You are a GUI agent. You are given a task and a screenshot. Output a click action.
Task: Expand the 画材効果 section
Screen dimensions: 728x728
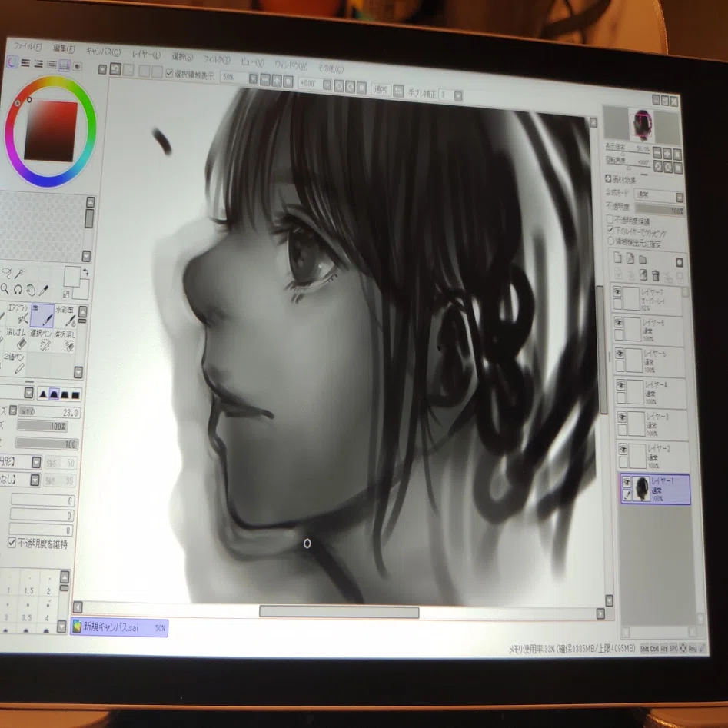[608, 179]
